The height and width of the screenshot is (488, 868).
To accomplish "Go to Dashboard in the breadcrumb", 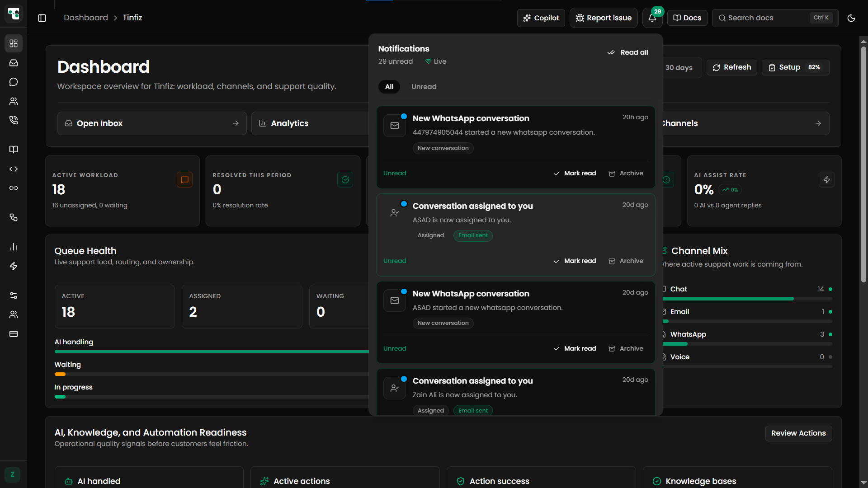I will (86, 18).
